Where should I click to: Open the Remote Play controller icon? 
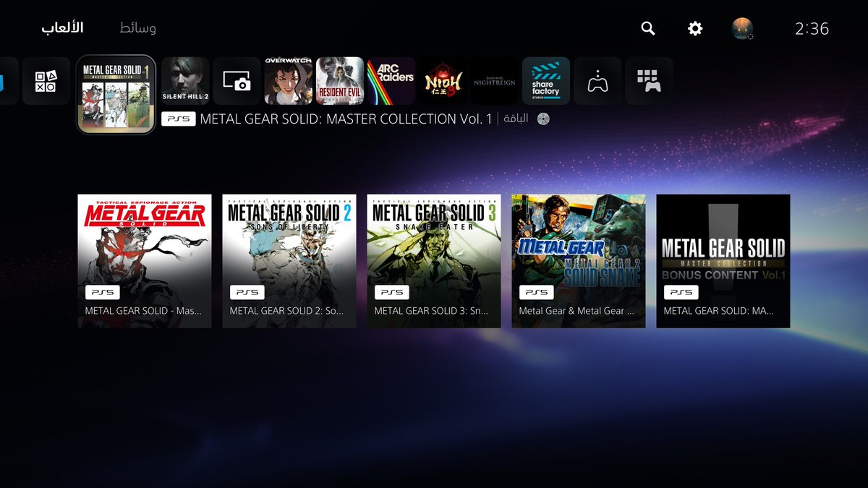597,81
